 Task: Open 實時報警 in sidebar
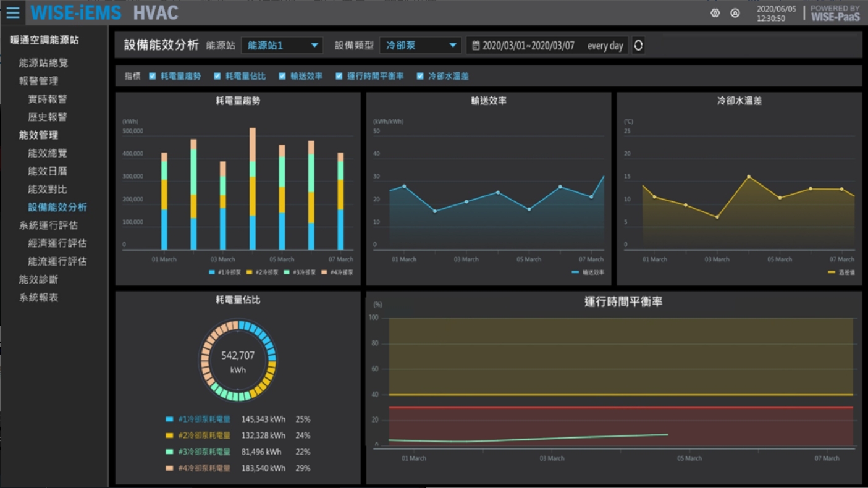(x=48, y=99)
